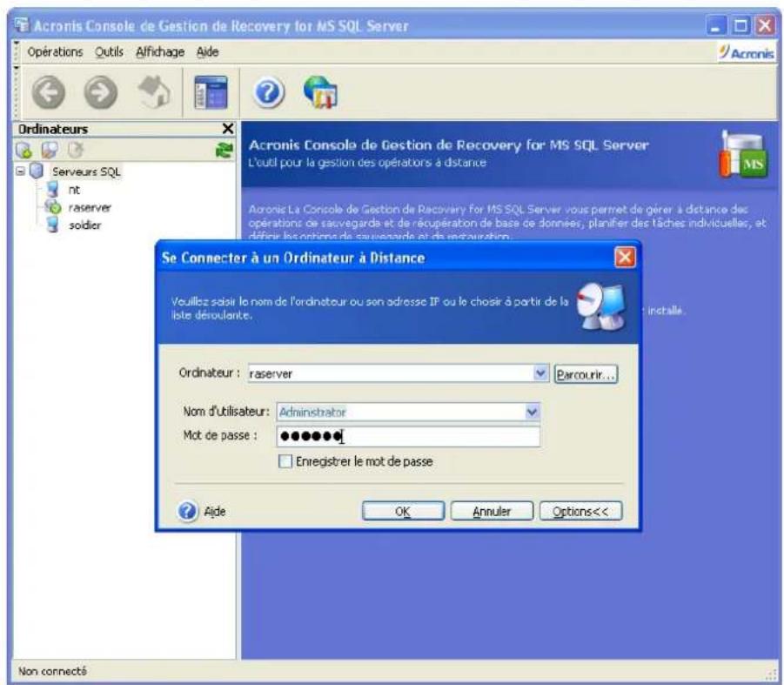Click the Aide link text in dialog
This screenshot has width=784, height=685.
(215, 512)
